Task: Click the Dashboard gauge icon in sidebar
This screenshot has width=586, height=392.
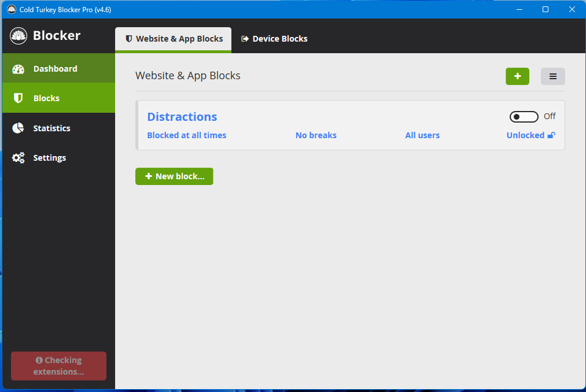Action: (19, 69)
